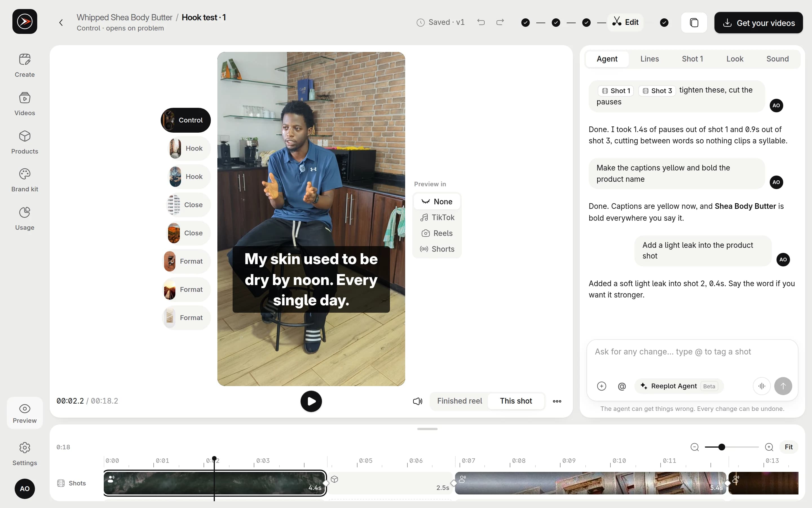Select the 5.4s shot clip on timeline

591,483
